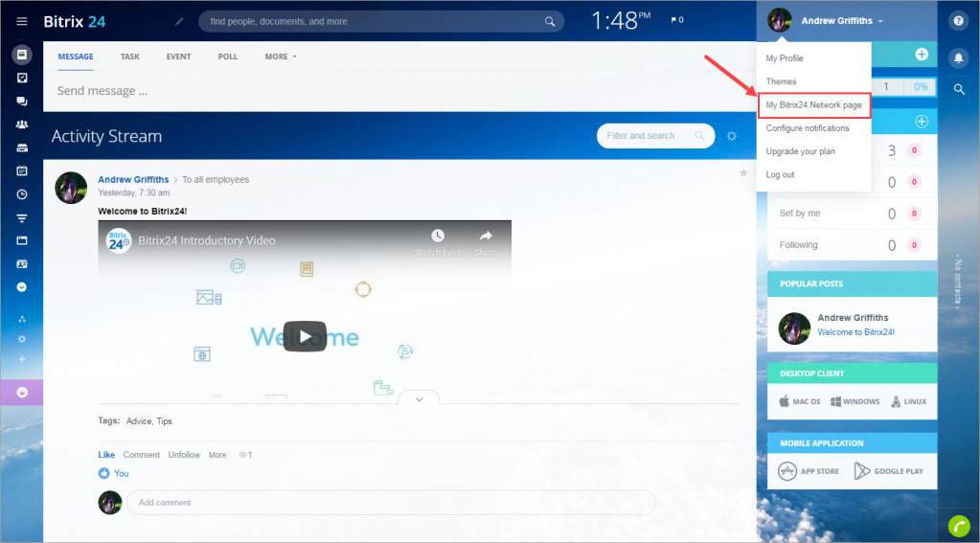Select the EVENT tab
The width and height of the screenshot is (980, 543).
tap(179, 57)
